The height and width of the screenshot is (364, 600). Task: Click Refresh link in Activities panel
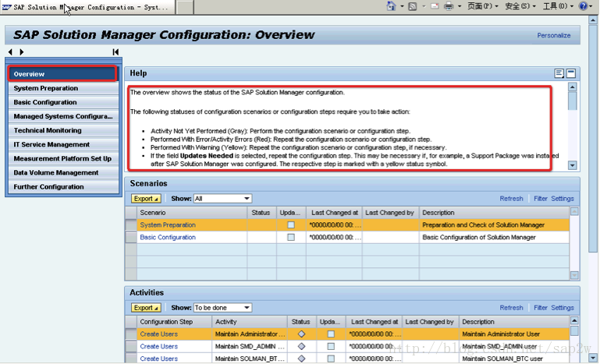coord(511,307)
